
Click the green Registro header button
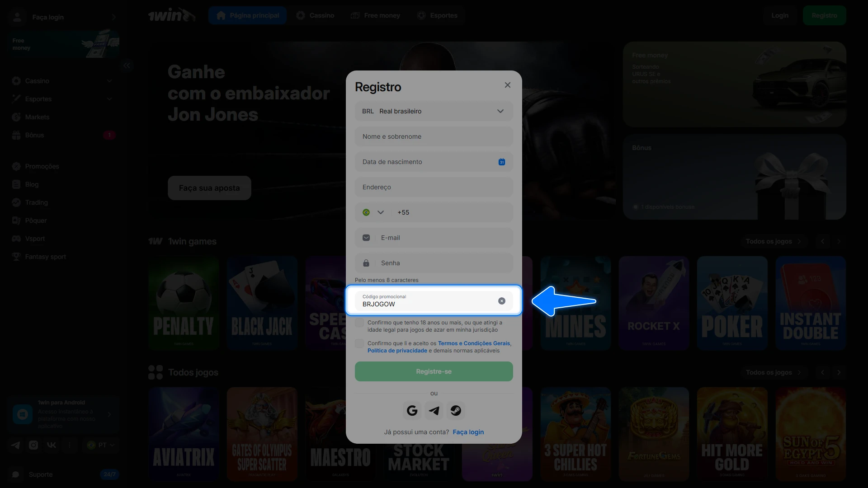point(825,15)
